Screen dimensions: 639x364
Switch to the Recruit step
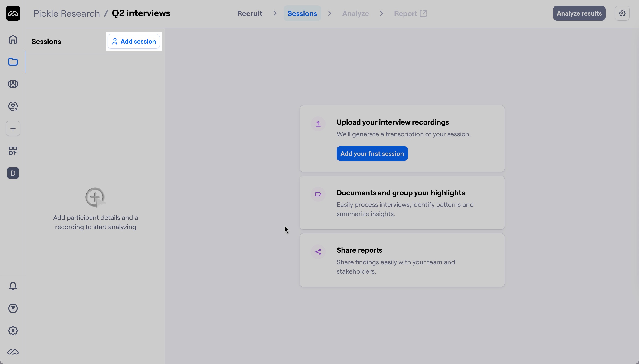pos(250,13)
